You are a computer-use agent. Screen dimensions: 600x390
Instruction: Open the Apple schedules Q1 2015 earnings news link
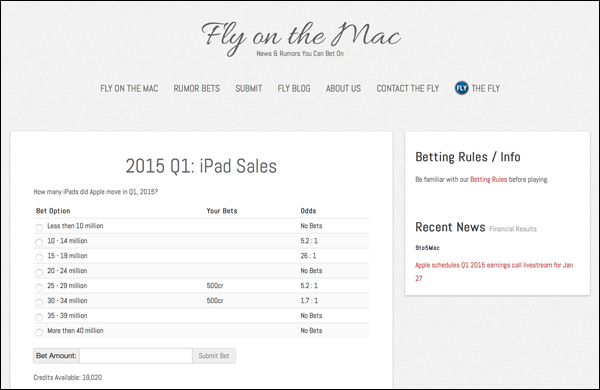click(494, 271)
